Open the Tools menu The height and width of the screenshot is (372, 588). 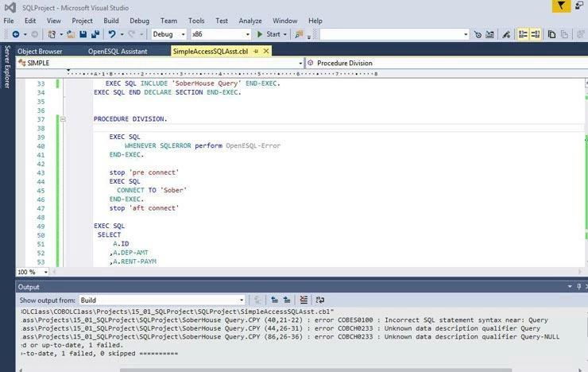click(196, 21)
